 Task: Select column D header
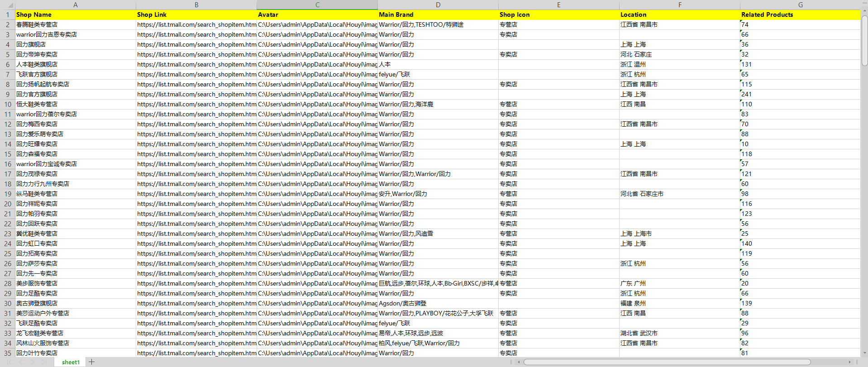pos(438,5)
